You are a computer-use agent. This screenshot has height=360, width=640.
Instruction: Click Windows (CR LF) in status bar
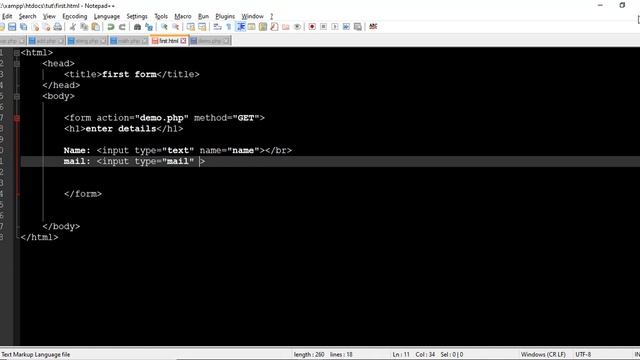[x=543, y=355]
